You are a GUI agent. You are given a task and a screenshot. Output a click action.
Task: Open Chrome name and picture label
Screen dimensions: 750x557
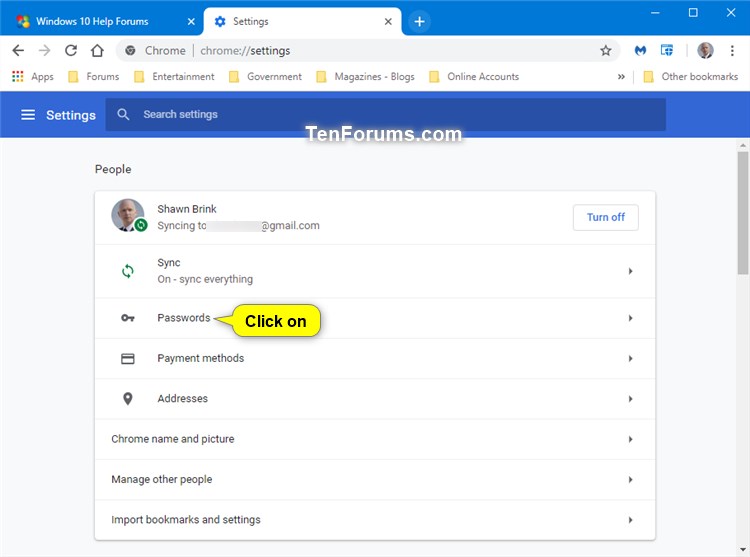(173, 439)
